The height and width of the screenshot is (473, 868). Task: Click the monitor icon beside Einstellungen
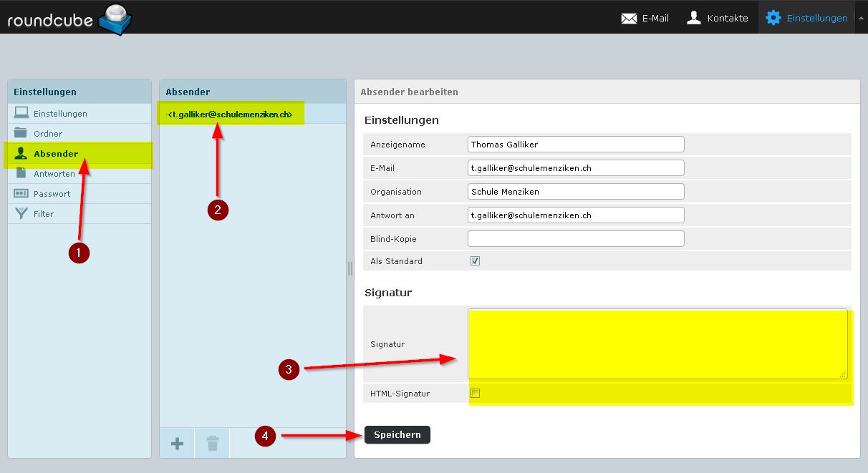tap(21, 113)
